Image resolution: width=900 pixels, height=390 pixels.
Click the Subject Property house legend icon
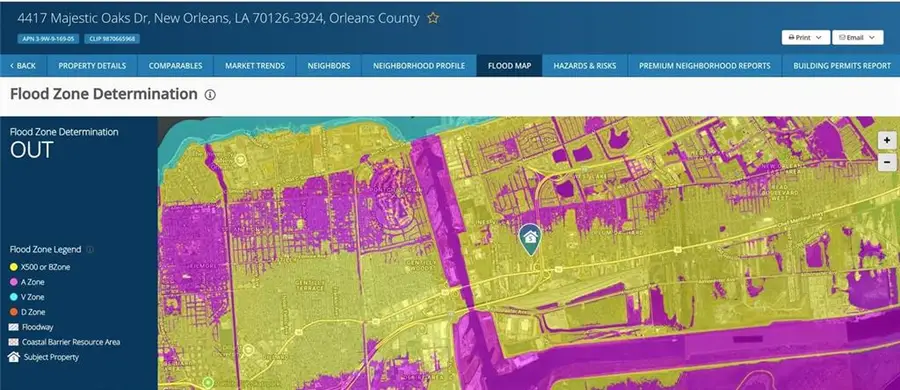pos(14,357)
